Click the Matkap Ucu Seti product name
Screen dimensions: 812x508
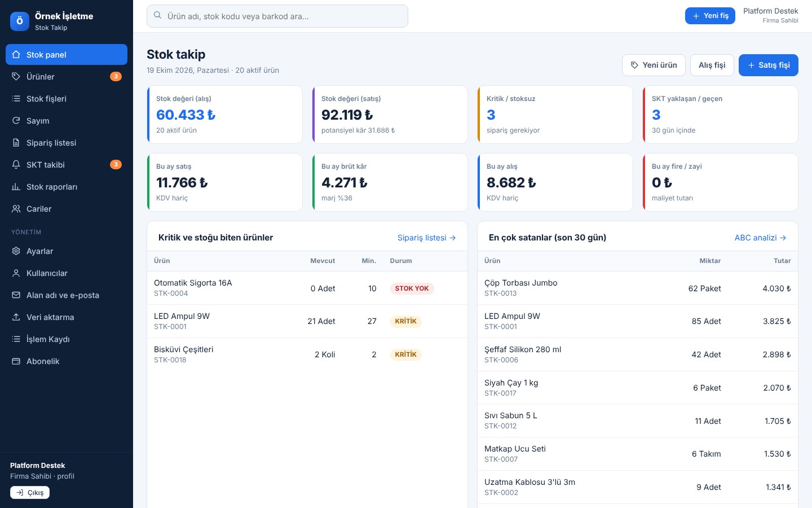pos(515,449)
